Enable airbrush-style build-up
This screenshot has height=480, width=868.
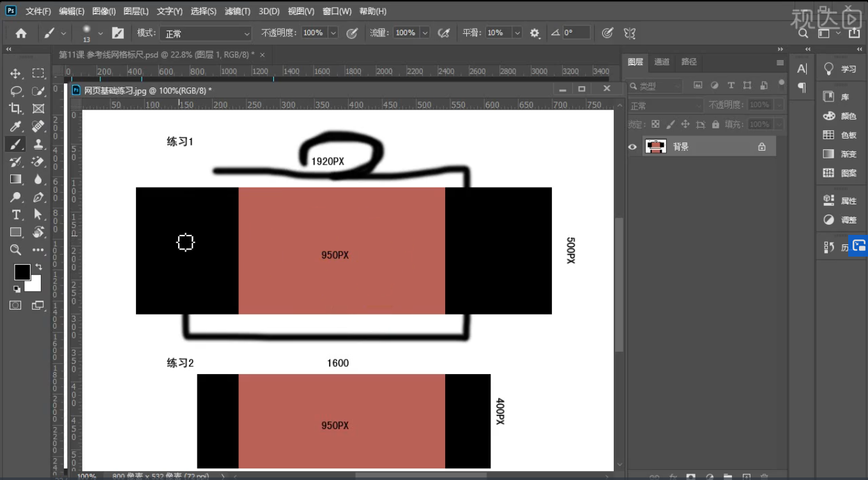[444, 33]
